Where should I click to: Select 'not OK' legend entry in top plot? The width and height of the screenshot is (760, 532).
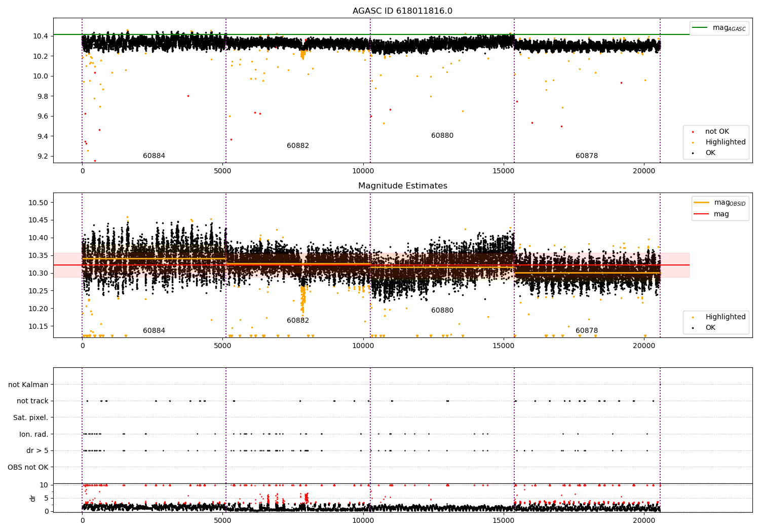[x=717, y=132]
